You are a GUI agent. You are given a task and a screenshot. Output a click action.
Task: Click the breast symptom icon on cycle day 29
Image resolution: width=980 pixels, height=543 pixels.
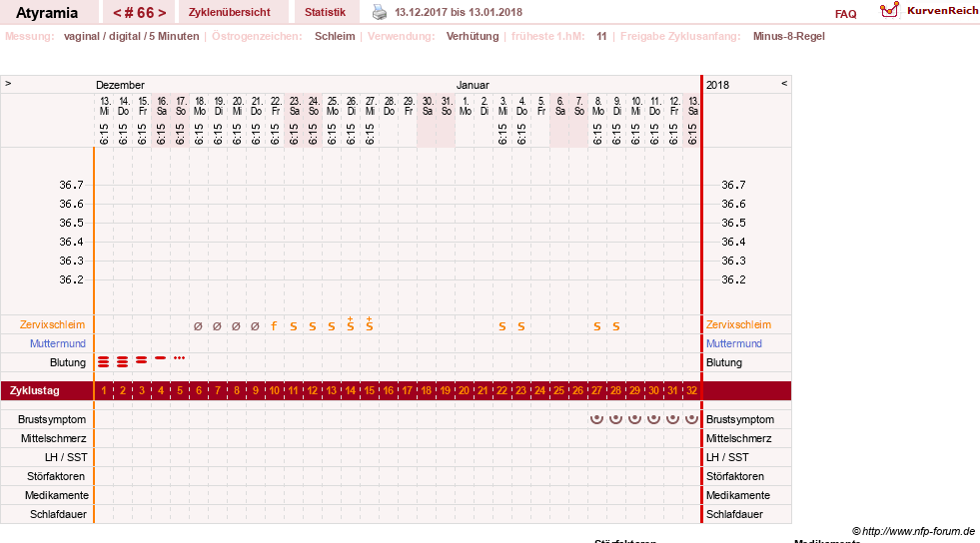click(x=635, y=418)
